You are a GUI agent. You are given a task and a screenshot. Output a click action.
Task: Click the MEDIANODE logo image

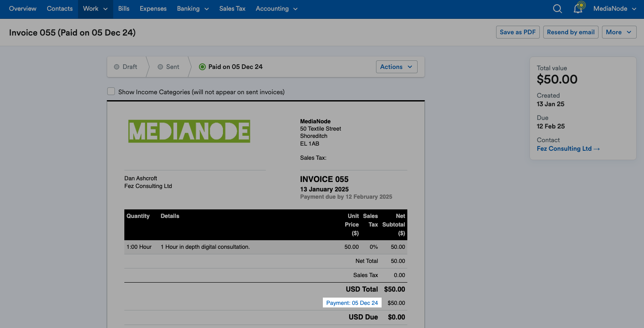(x=189, y=131)
